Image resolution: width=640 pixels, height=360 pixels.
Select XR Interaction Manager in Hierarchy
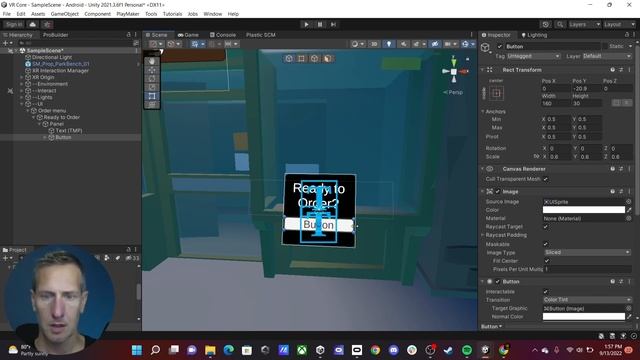[x=60, y=71]
